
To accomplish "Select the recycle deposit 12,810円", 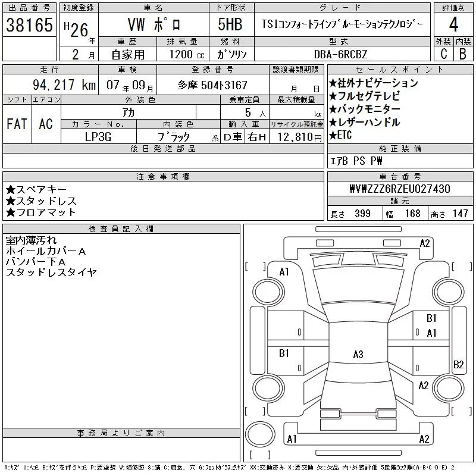I will click(x=299, y=137).
